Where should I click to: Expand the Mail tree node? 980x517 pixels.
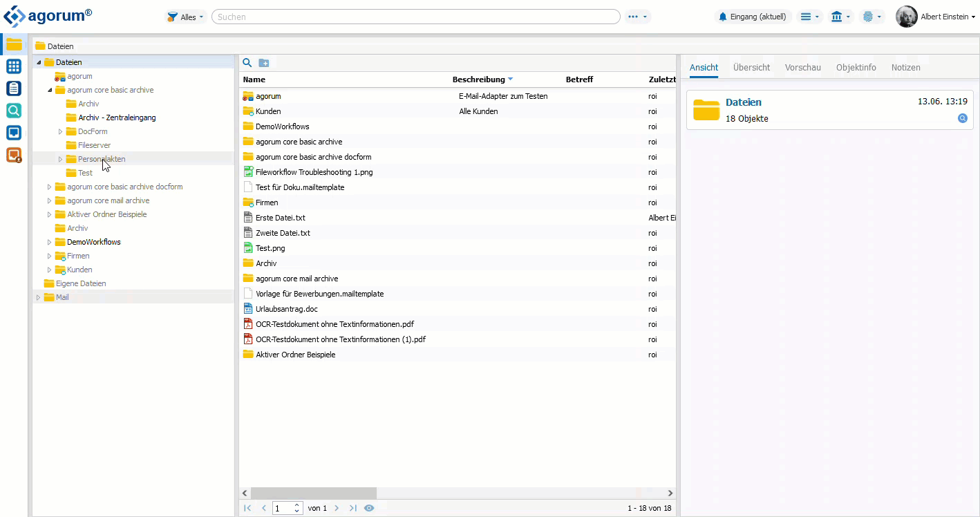(x=38, y=297)
